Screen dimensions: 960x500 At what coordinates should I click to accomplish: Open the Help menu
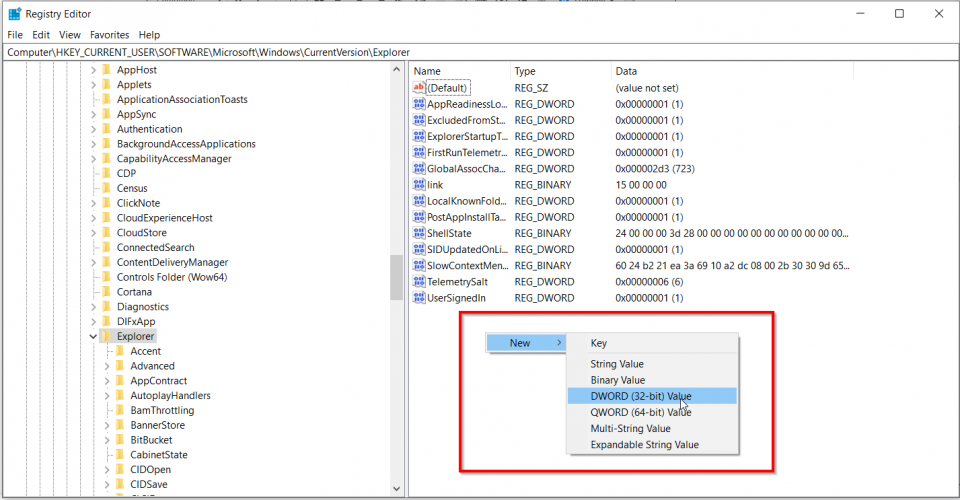[149, 35]
